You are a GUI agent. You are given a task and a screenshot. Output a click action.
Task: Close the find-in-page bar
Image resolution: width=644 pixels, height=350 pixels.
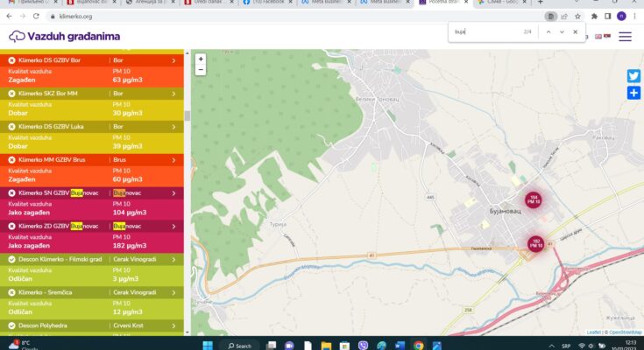pyautogui.click(x=576, y=31)
